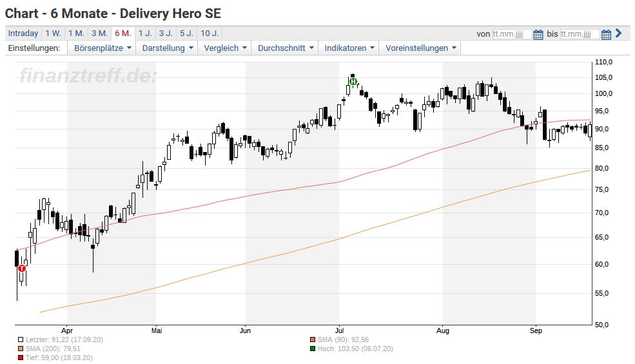
Task: Open the Voreinstellungen dropdown
Action: [x=420, y=48]
